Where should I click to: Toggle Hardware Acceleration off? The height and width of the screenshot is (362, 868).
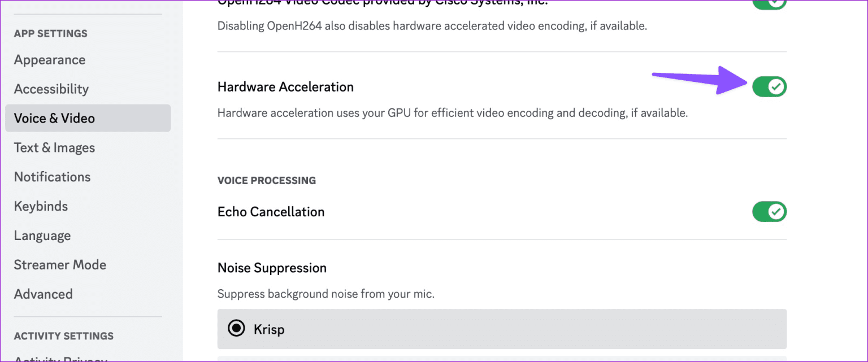click(x=769, y=86)
